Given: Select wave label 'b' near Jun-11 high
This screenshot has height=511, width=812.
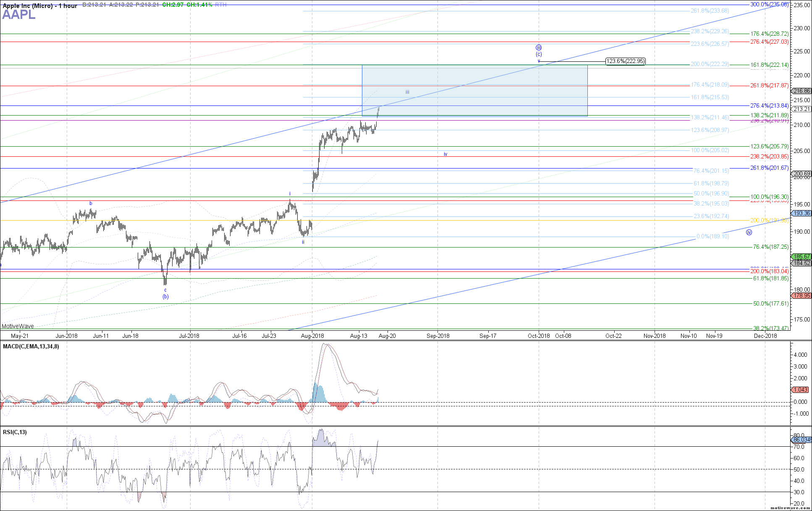Looking at the screenshot, I should tap(91, 203).
